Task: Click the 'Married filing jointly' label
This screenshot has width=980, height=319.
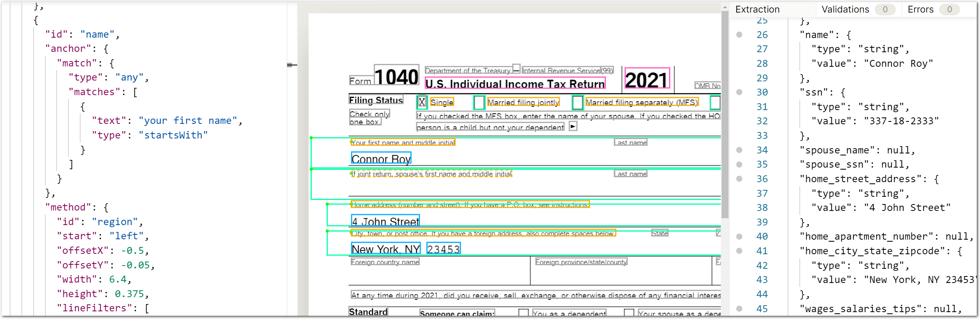Action: 523,102
